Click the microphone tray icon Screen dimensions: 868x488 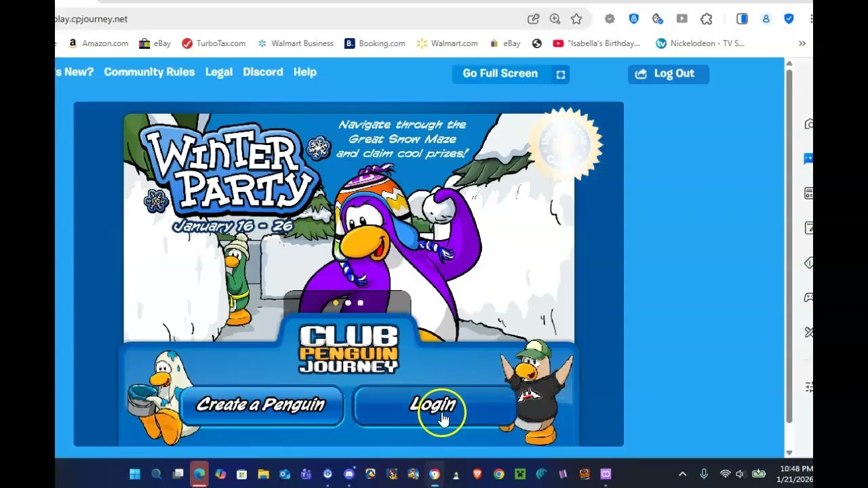click(x=704, y=474)
